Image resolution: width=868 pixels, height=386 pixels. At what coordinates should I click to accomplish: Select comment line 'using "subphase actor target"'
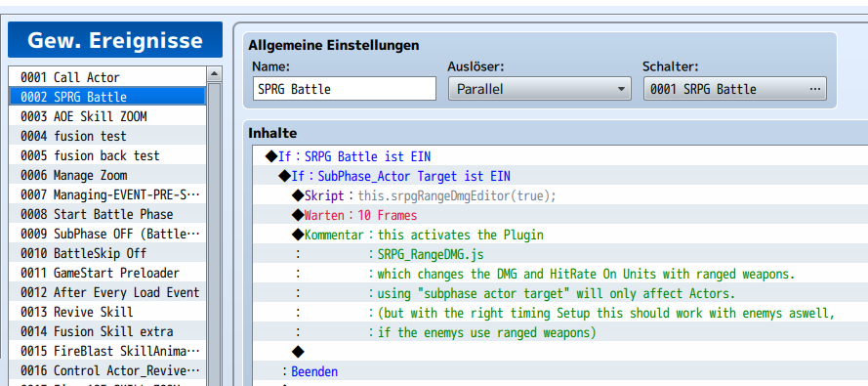[x=560, y=293]
